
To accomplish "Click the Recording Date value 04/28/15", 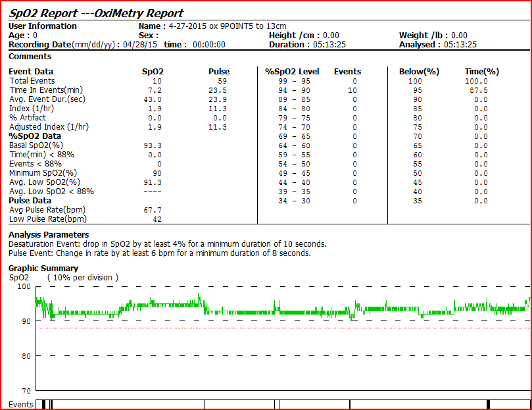I will click(141, 45).
